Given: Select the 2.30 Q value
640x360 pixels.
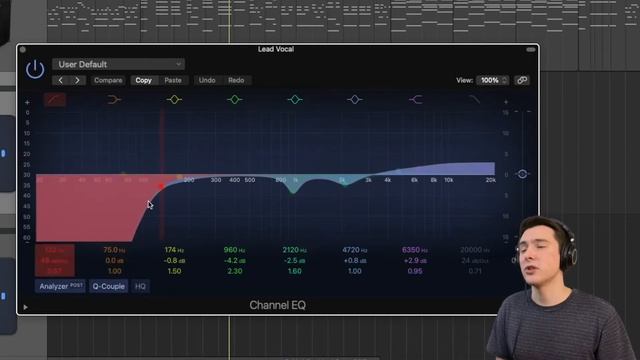Looking at the screenshot, I should click(x=234, y=271).
